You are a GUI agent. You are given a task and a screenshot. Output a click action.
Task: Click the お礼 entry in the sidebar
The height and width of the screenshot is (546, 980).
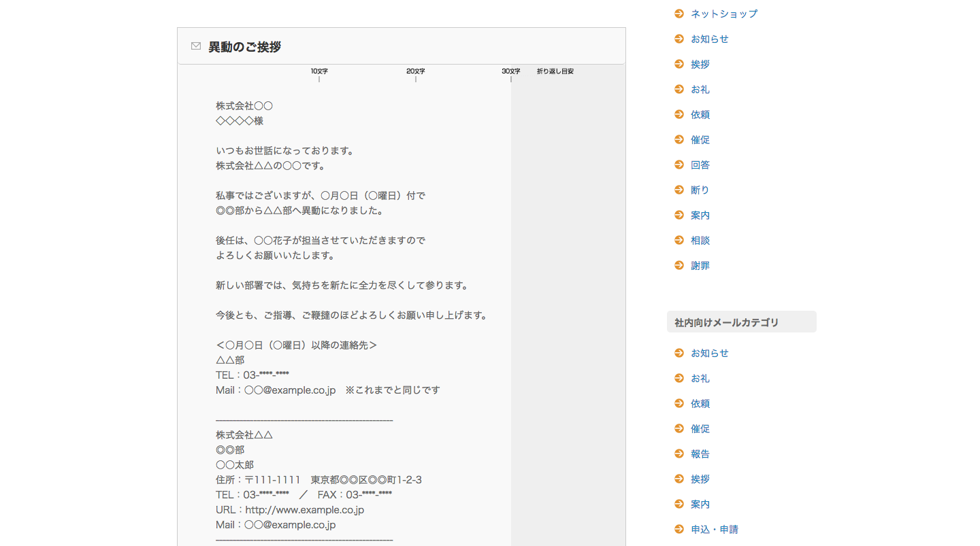pyautogui.click(x=700, y=89)
